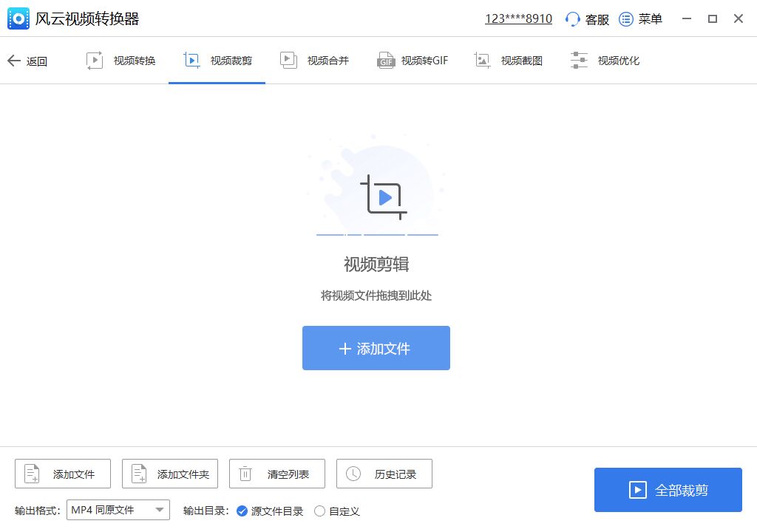The image size is (757, 532).
Task: Select the 源文件目录 output option
Action: (242, 511)
